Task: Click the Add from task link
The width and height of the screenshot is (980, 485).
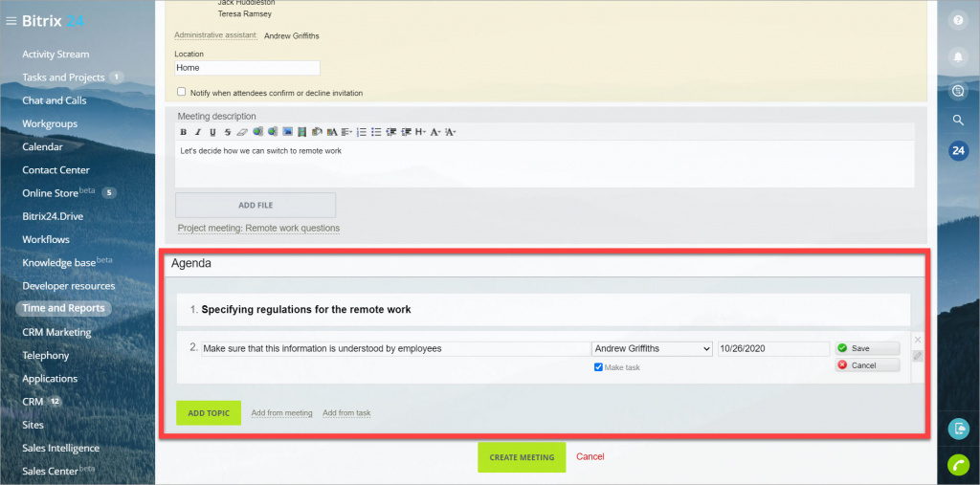Action: click(x=346, y=413)
